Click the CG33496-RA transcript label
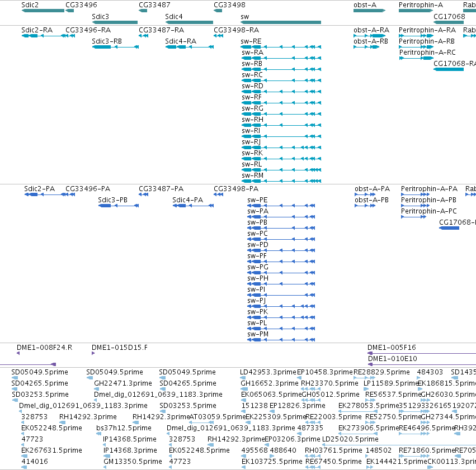This screenshot has height=470, width=476. pos(88,30)
